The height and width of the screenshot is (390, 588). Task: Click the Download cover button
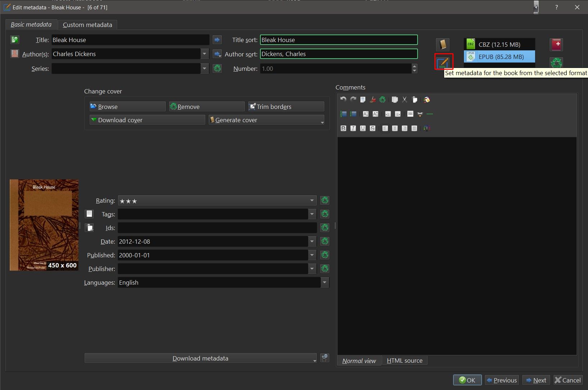click(147, 120)
